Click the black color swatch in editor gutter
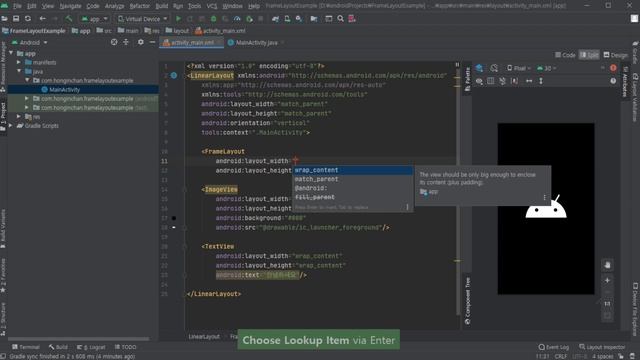This screenshot has width=640, height=360. coord(174,218)
